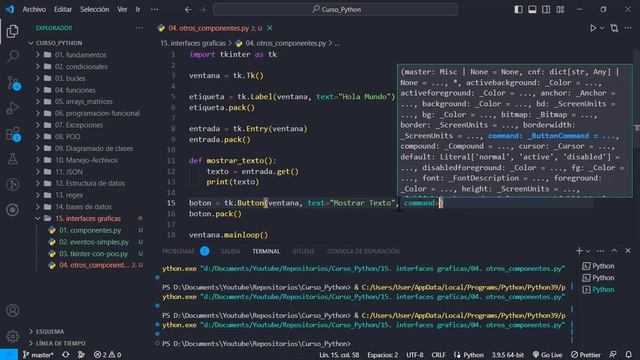Open the Accounts icon in activity bar
This screenshot has width=640, height=360.
point(13,311)
